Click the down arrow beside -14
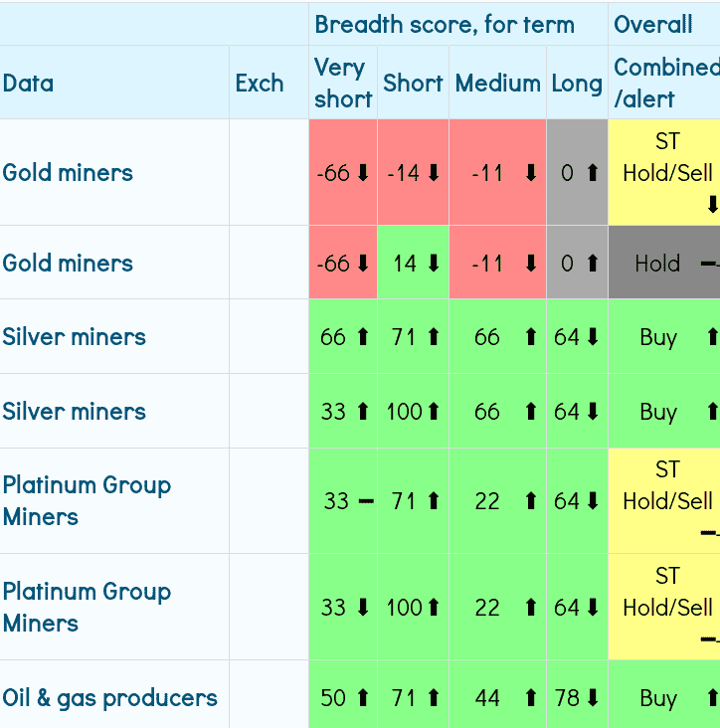720x728 pixels. 434,173
